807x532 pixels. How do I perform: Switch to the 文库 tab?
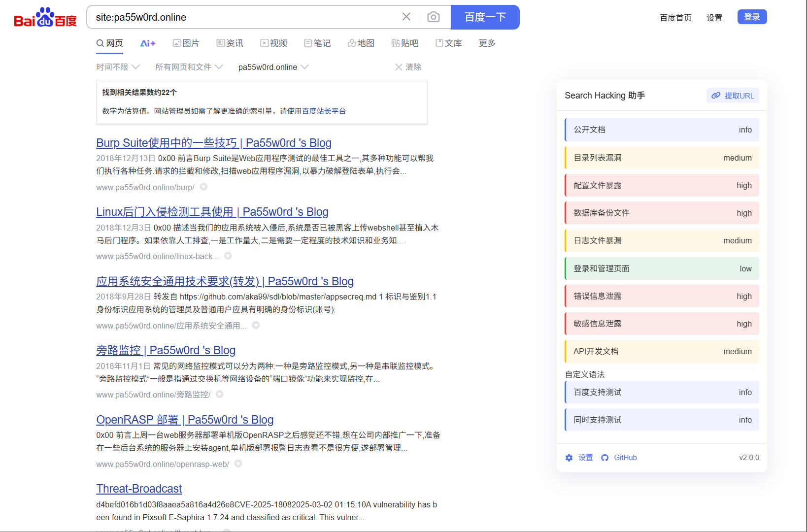point(449,43)
